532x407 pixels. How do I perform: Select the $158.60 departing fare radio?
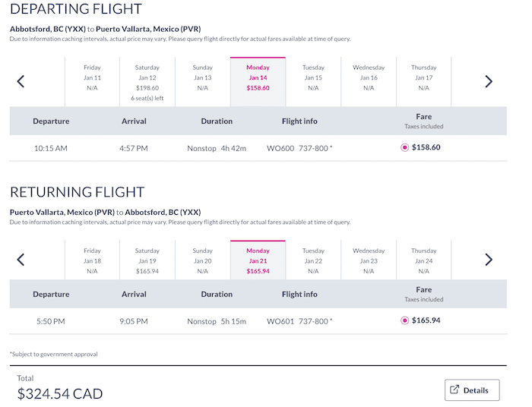click(404, 147)
